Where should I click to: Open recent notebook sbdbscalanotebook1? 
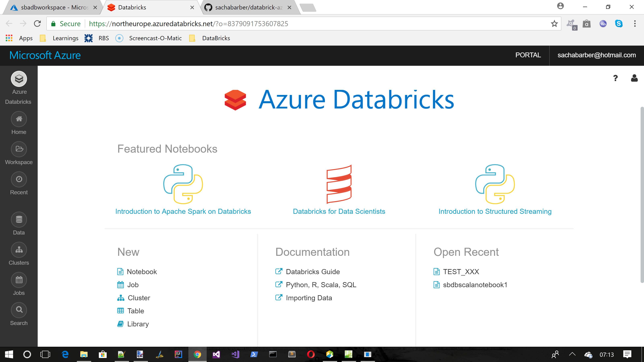pos(470,285)
